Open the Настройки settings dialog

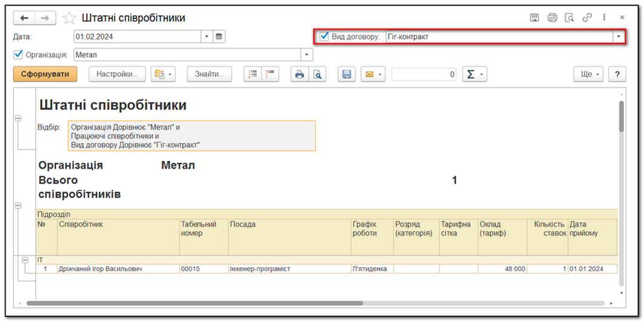click(x=117, y=74)
